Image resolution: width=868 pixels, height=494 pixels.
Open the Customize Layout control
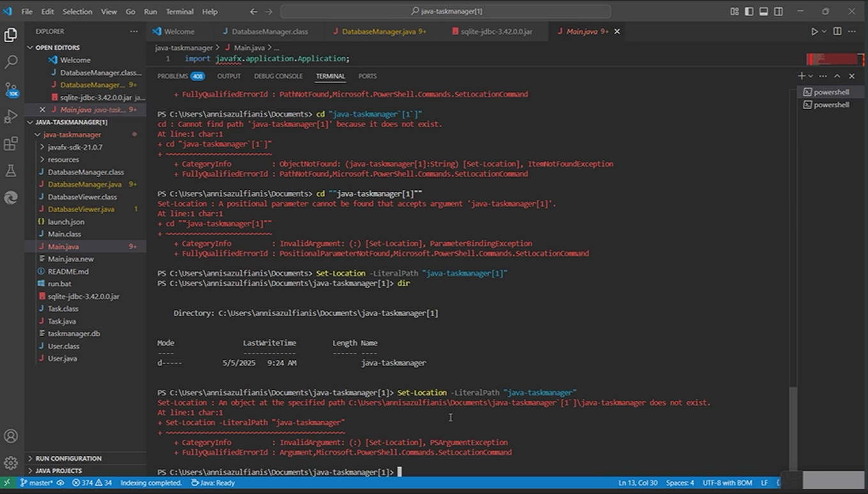pyautogui.click(x=735, y=12)
